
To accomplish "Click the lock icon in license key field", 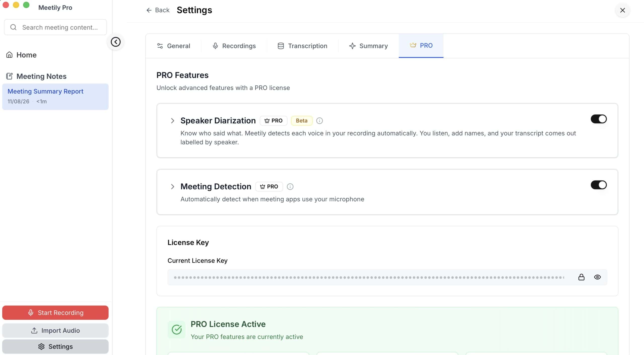I will coord(581,277).
